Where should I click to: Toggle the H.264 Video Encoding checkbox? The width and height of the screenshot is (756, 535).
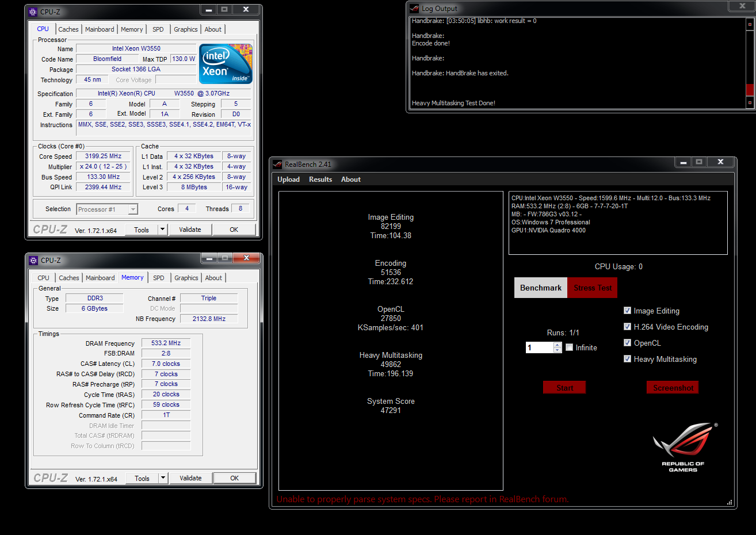point(627,327)
